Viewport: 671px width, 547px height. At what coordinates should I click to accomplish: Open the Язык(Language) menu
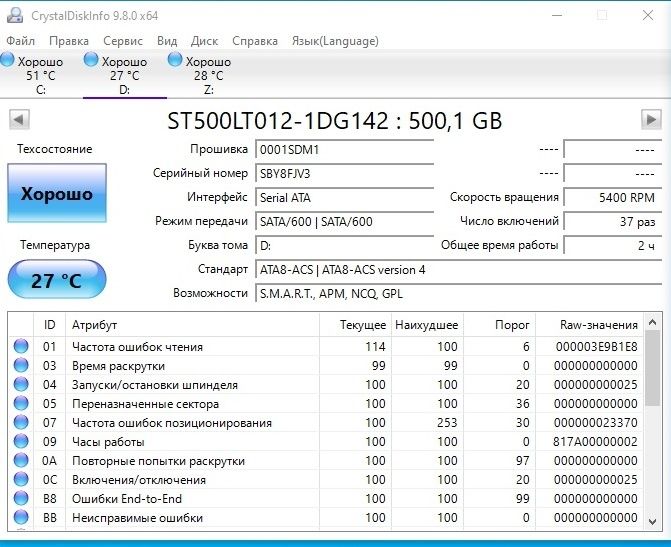(335, 41)
